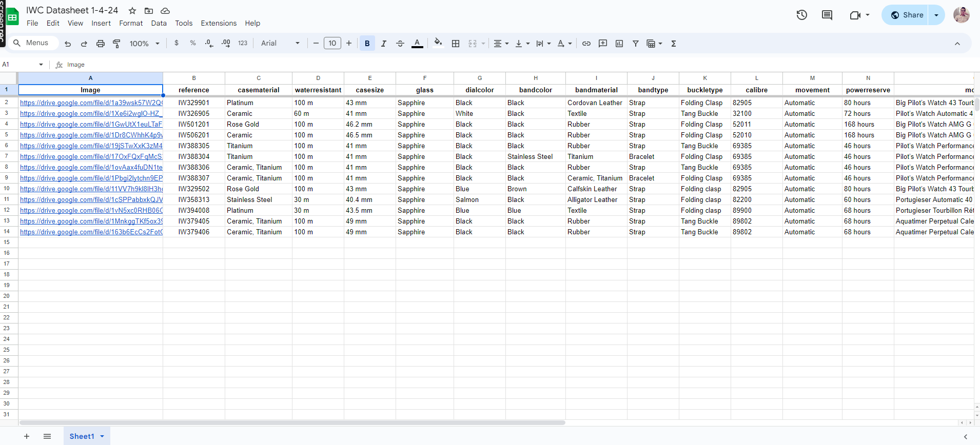Insert a comment on the cell
The width and height of the screenshot is (980, 445).
603,44
